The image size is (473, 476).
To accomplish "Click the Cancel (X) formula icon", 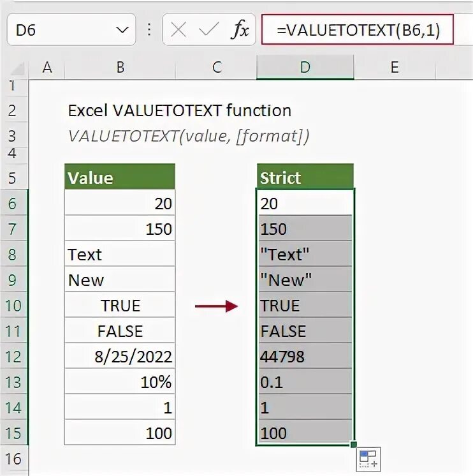I will [x=178, y=30].
